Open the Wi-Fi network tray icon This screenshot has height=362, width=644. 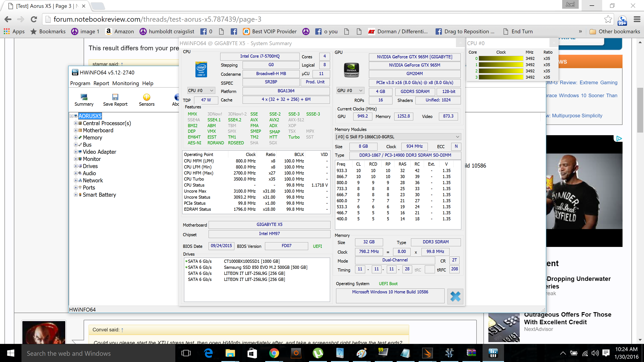pos(585,353)
